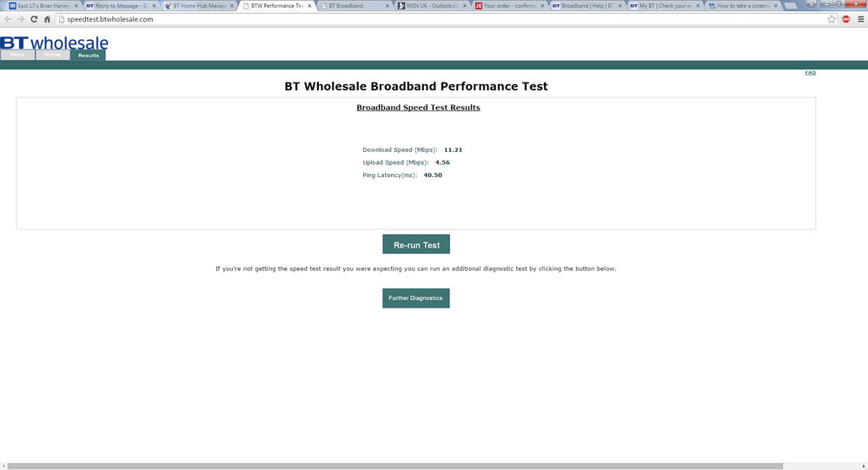Click the BT Wholesale Broadband Performance Test title
Viewport: 868px width, 470px height.
point(416,86)
